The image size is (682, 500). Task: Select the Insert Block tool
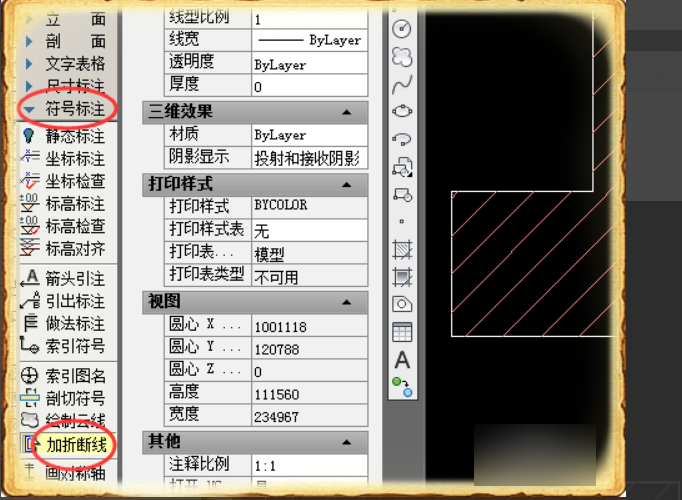click(x=402, y=167)
